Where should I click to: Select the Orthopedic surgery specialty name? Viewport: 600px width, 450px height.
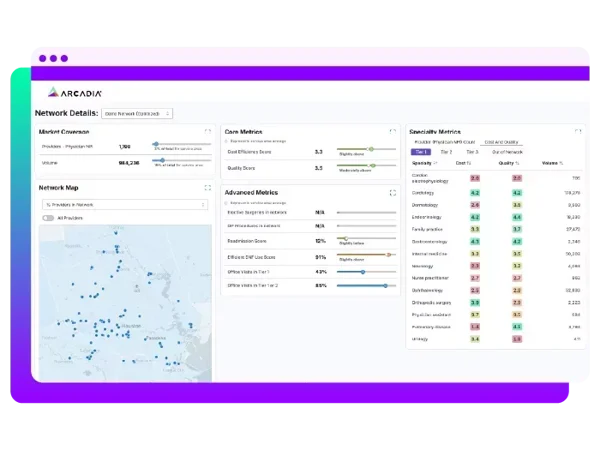coord(431,303)
